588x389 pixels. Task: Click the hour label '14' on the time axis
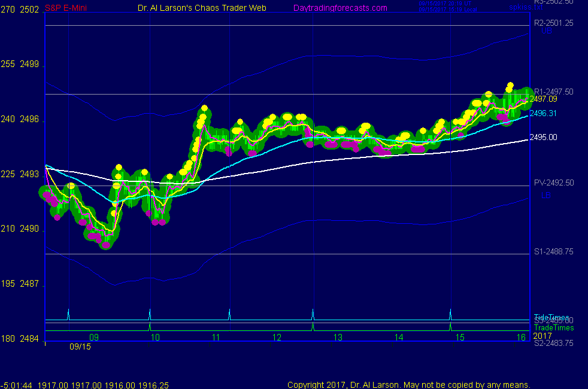point(399,338)
